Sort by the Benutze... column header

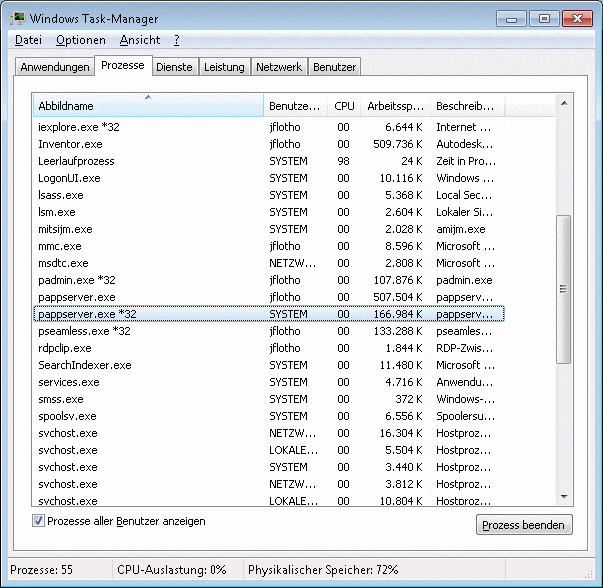295,106
